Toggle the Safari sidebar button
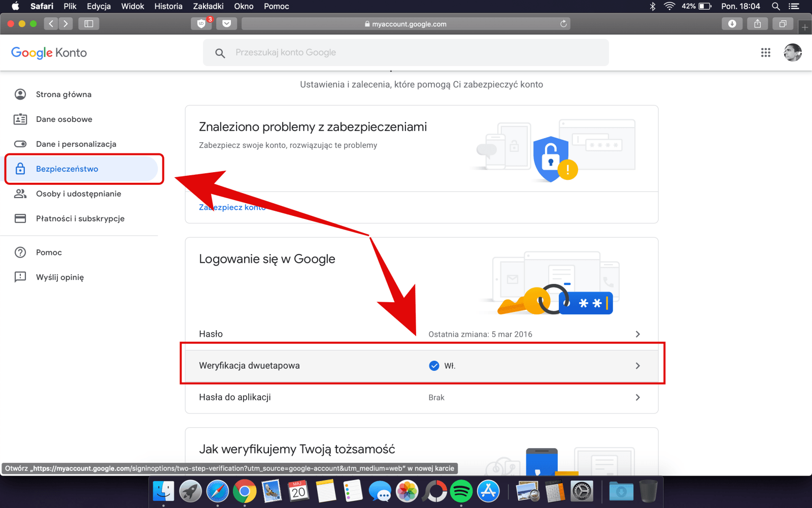The width and height of the screenshot is (812, 508). [89, 23]
